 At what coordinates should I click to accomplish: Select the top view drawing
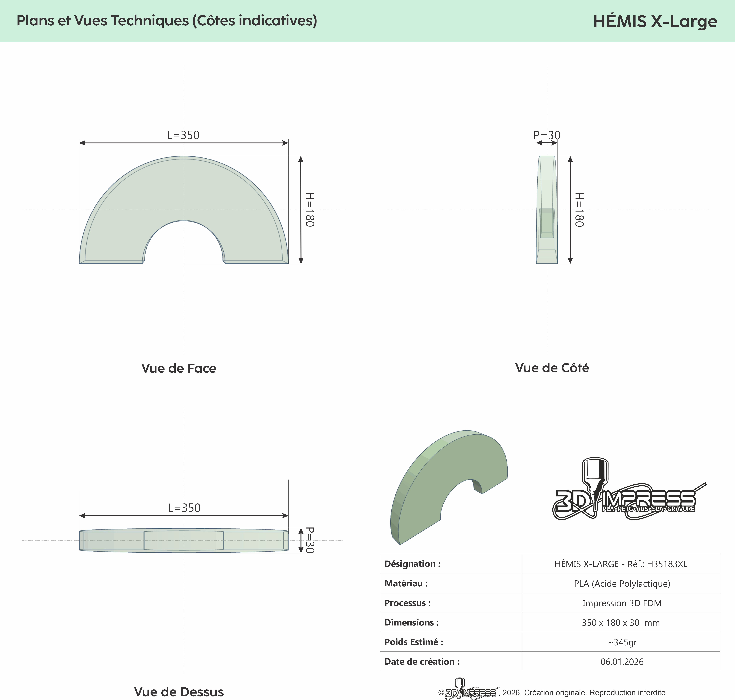pyautogui.click(x=184, y=540)
